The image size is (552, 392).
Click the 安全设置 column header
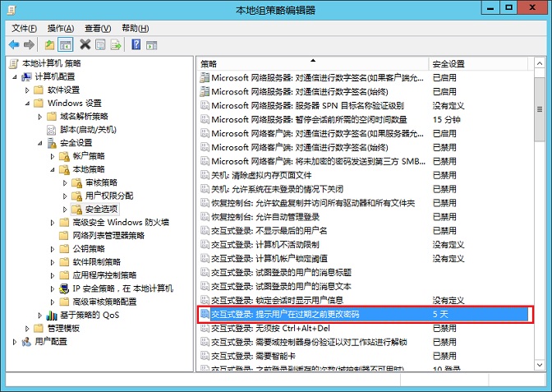(478, 64)
